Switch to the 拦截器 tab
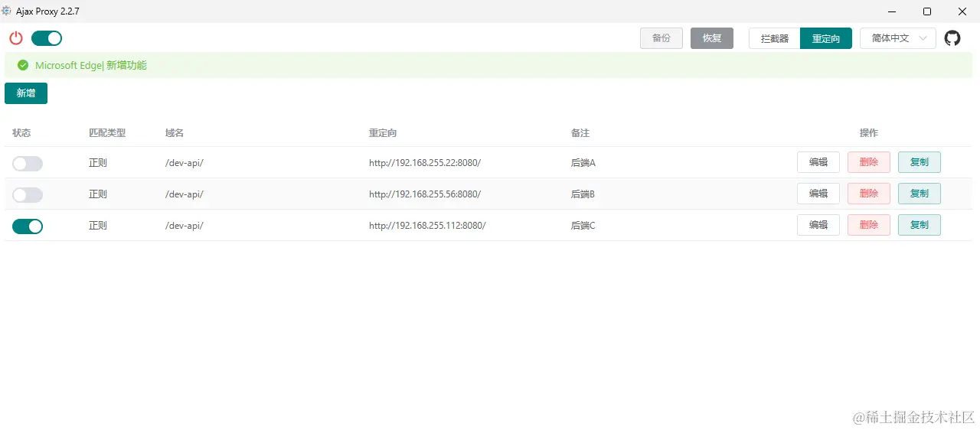980x430 pixels. [775, 38]
